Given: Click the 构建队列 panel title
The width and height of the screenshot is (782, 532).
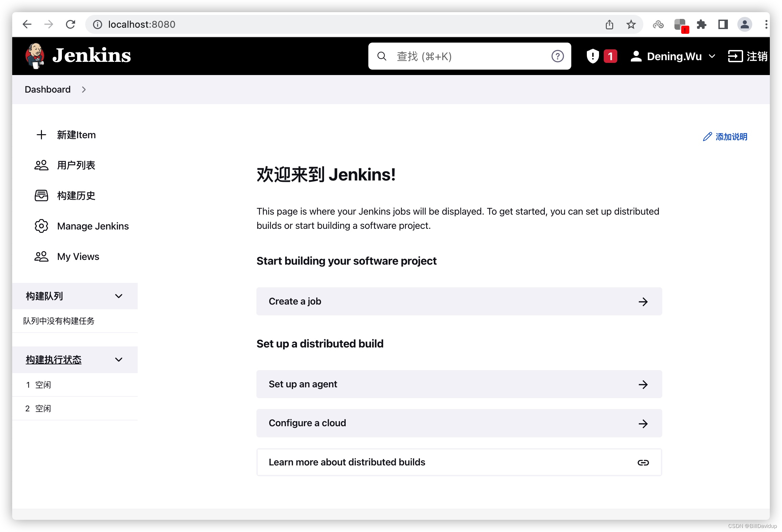Looking at the screenshot, I should point(44,296).
